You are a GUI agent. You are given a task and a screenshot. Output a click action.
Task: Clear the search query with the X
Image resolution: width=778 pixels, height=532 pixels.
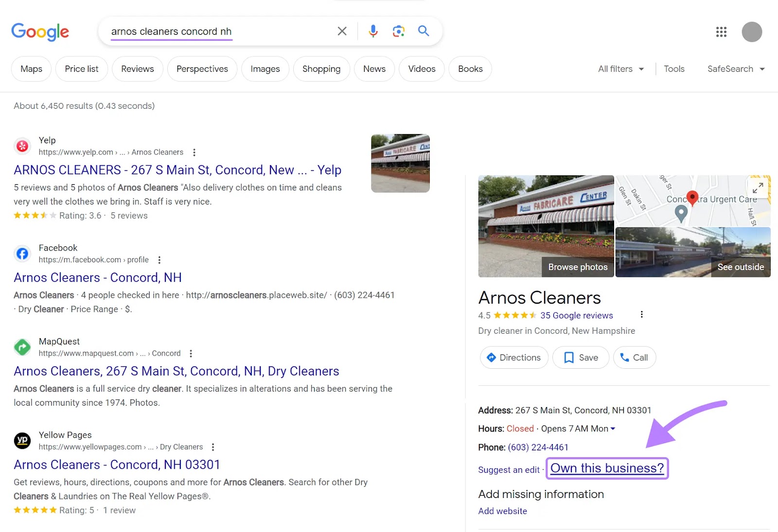coord(342,31)
